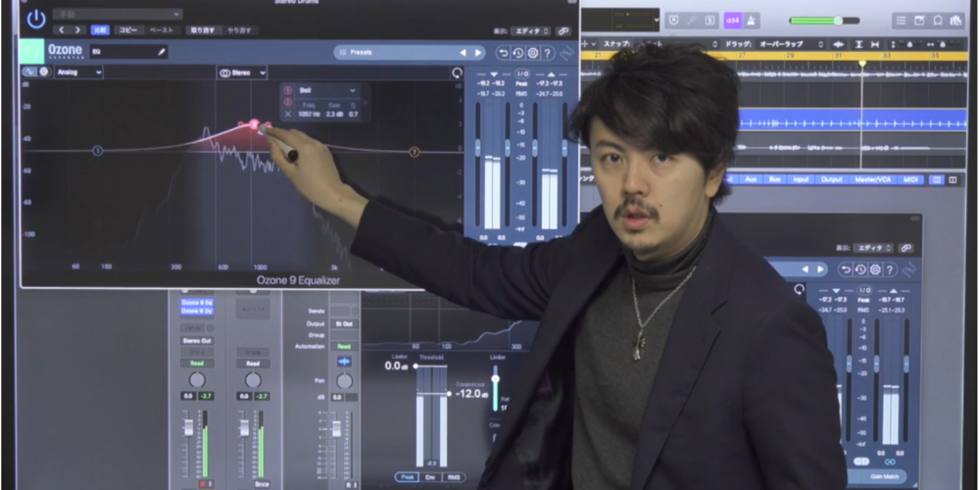This screenshot has height=490, width=980.
Task: Open the Logic list editors icon
Action: pyautogui.click(x=900, y=20)
